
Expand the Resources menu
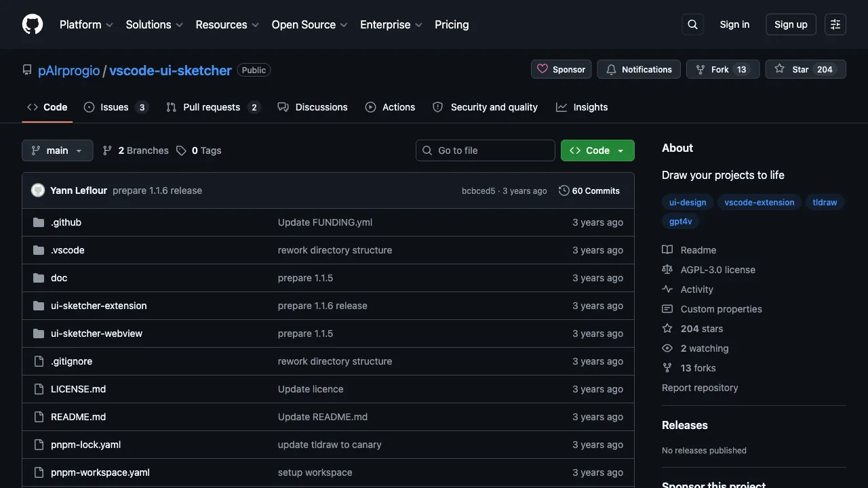pyautogui.click(x=227, y=24)
